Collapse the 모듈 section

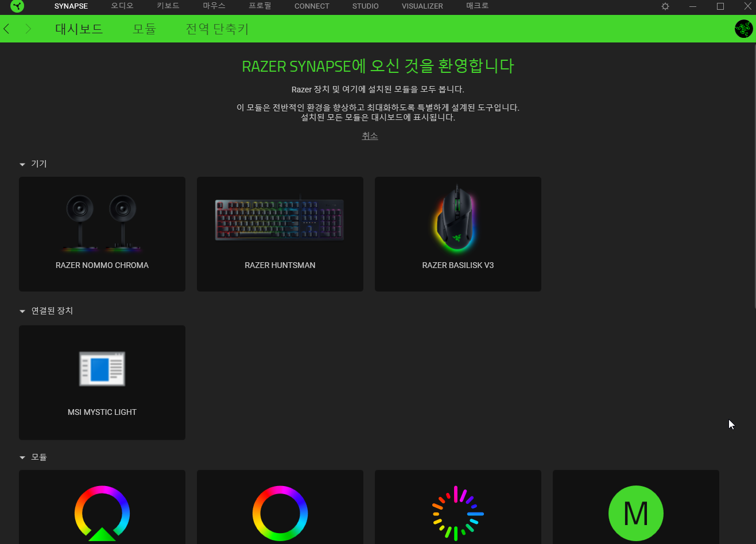coord(22,458)
